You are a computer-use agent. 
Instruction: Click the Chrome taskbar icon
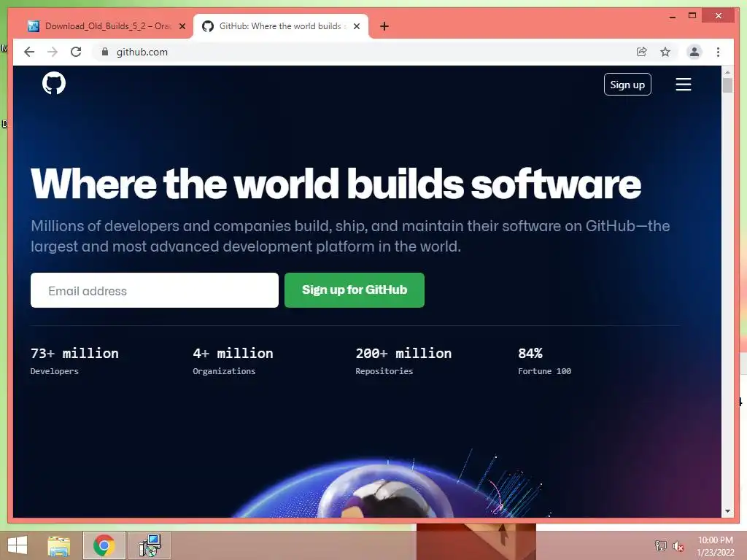[x=104, y=545]
